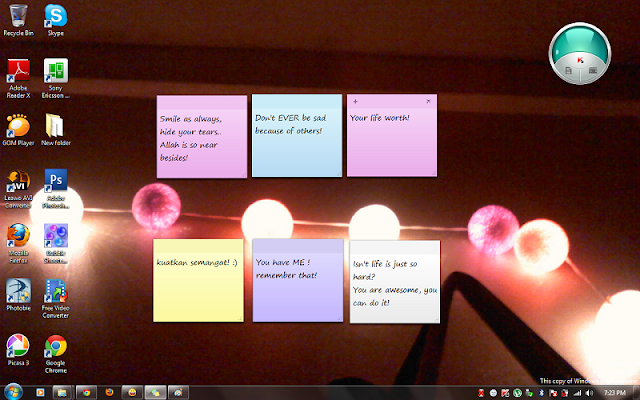640x400 pixels.
Task: Select the Skype desktop shortcut
Action: [56, 20]
